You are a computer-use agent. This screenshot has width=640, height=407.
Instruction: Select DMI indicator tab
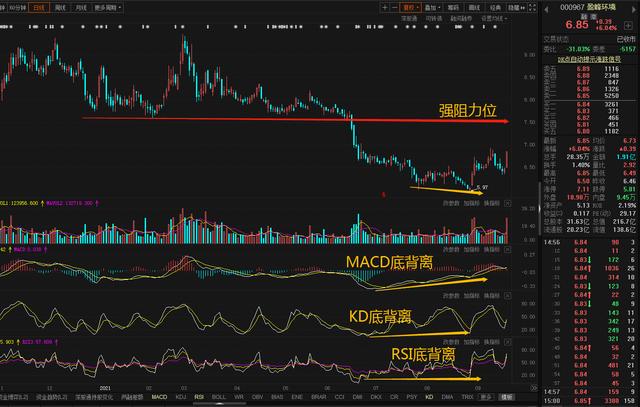pos(357,397)
